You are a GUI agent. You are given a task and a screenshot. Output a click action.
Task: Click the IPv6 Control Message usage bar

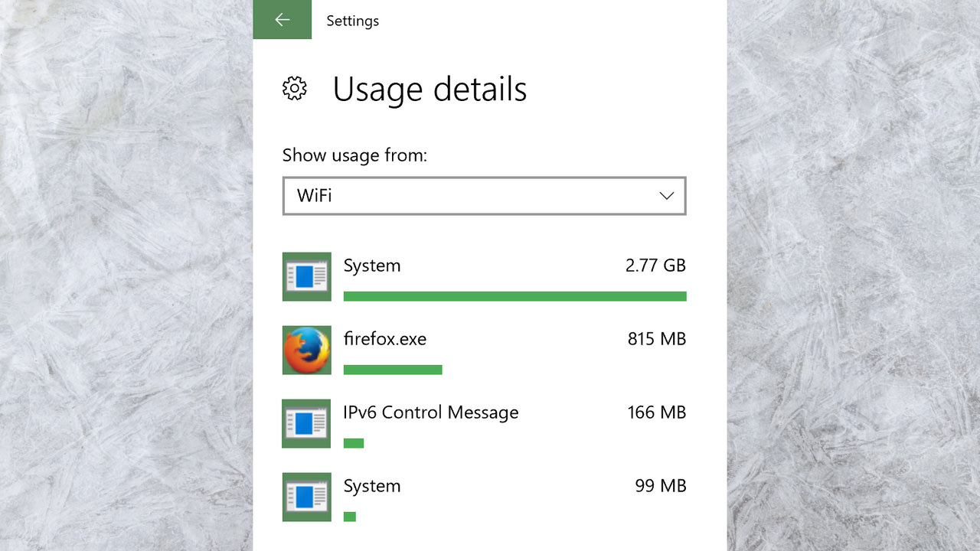pos(354,443)
